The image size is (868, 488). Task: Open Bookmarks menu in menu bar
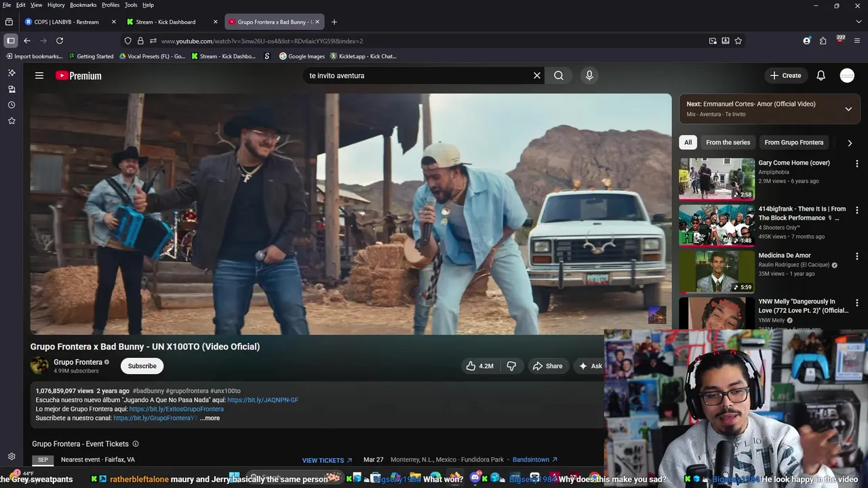83,5
